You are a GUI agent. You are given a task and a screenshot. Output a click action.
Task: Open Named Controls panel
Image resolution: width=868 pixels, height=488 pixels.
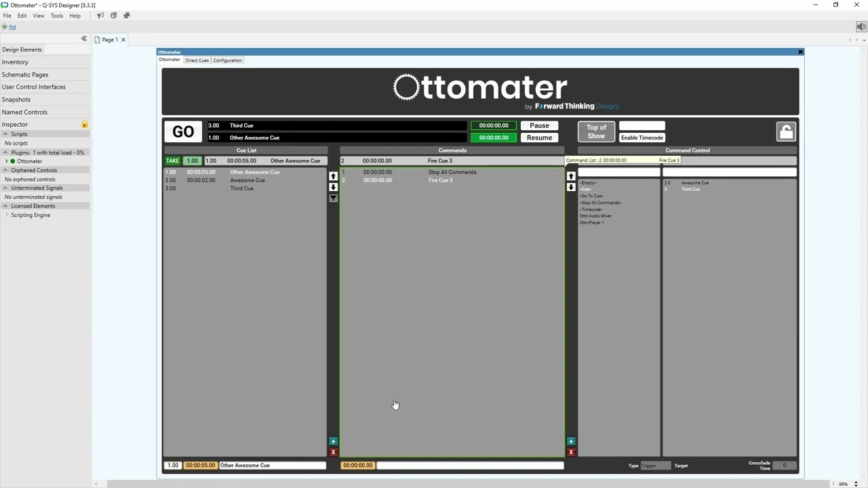(x=45, y=112)
